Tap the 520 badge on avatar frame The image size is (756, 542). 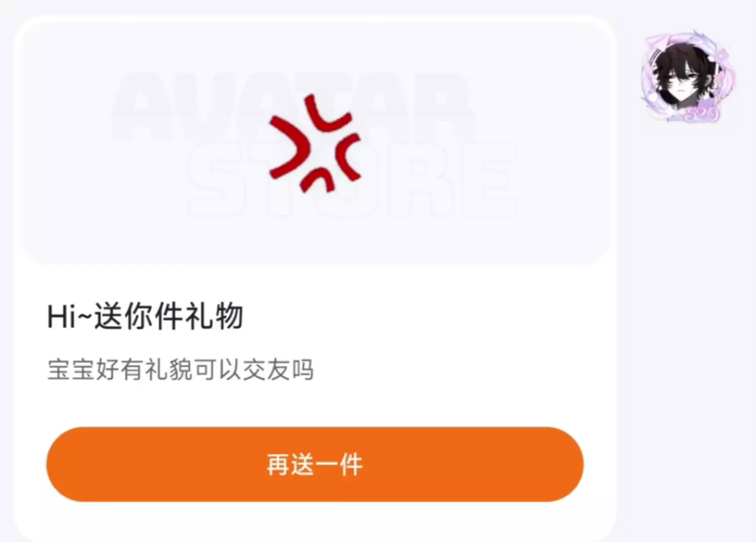click(701, 114)
